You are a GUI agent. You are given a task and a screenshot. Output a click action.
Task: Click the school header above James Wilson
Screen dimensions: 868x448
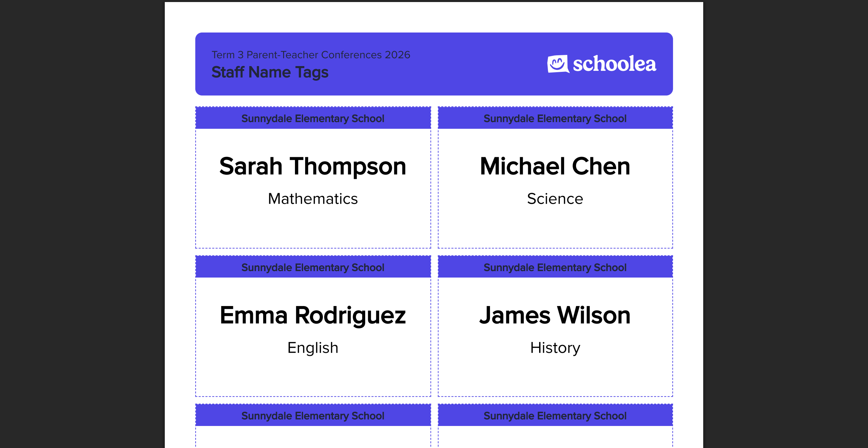point(555,267)
